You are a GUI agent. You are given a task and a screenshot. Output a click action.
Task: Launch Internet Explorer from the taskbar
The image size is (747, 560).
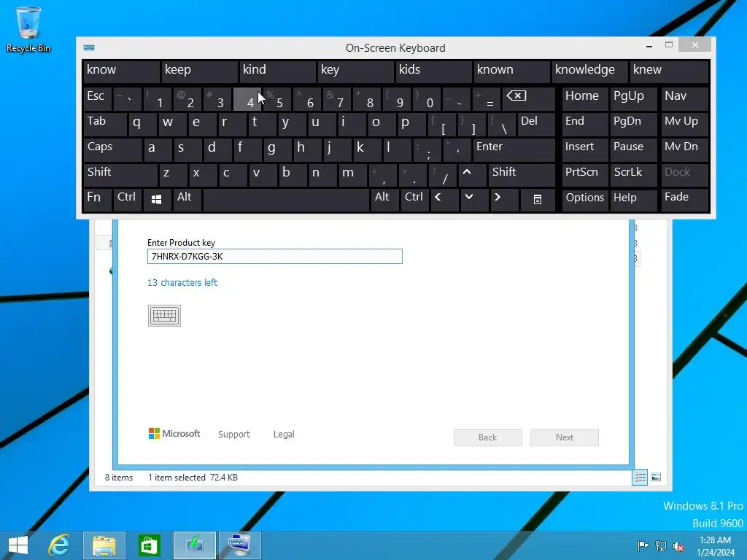click(59, 545)
